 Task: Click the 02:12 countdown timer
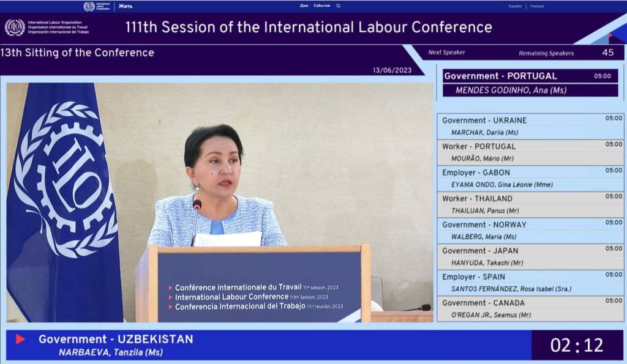click(x=576, y=345)
